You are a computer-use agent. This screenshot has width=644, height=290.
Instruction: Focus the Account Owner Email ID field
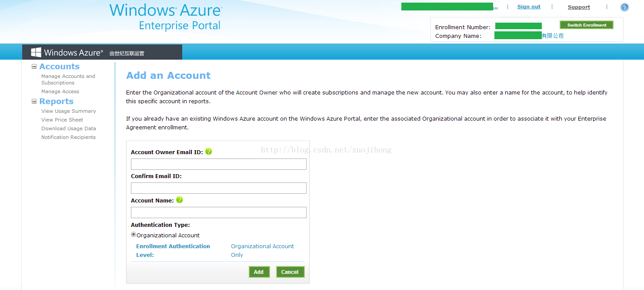click(219, 164)
